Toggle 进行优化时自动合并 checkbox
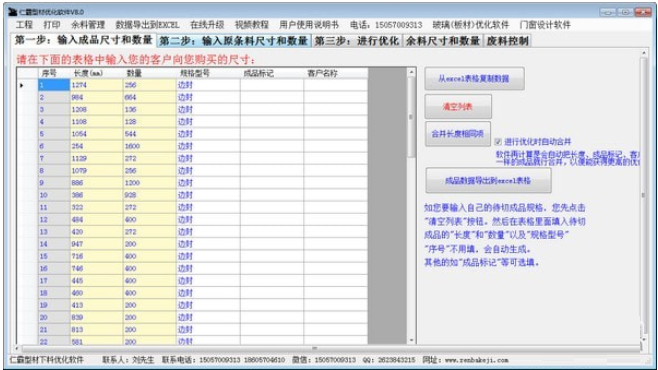Image resolution: width=658 pixels, height=370 pixels. click(x=498, y=142)
